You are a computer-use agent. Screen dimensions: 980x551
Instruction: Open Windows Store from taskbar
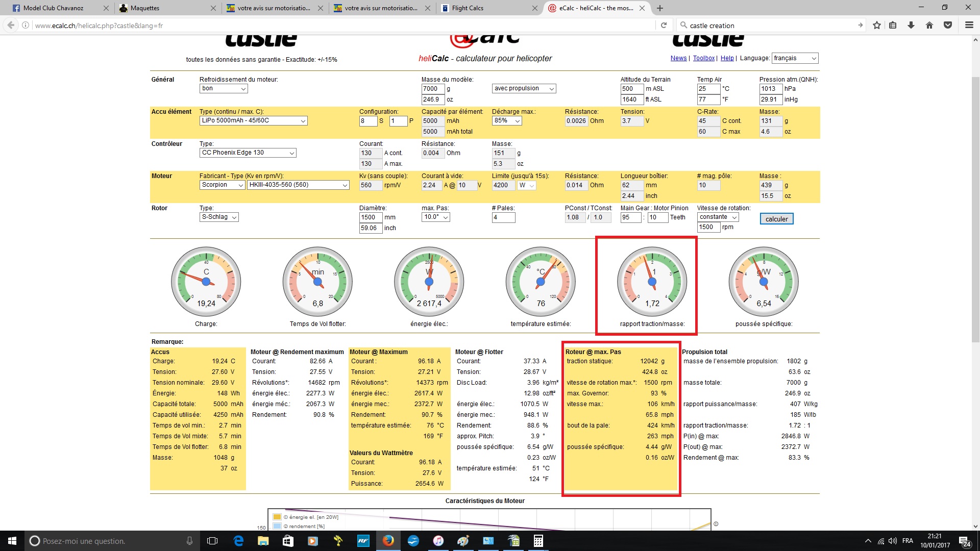288,541
